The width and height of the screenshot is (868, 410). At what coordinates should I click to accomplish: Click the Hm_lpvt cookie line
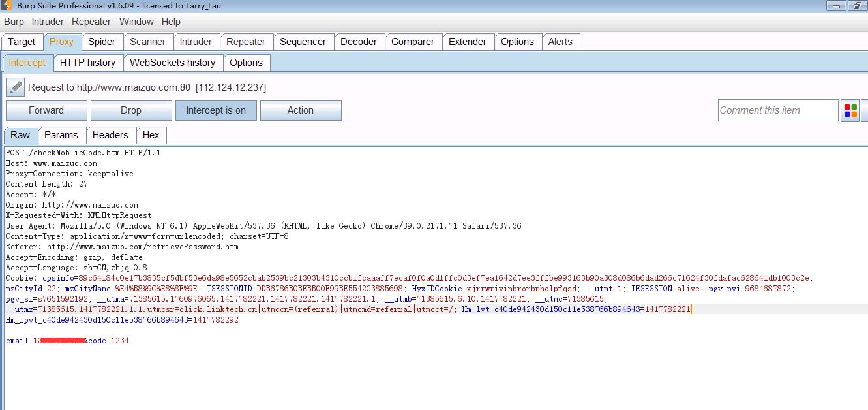122,320
